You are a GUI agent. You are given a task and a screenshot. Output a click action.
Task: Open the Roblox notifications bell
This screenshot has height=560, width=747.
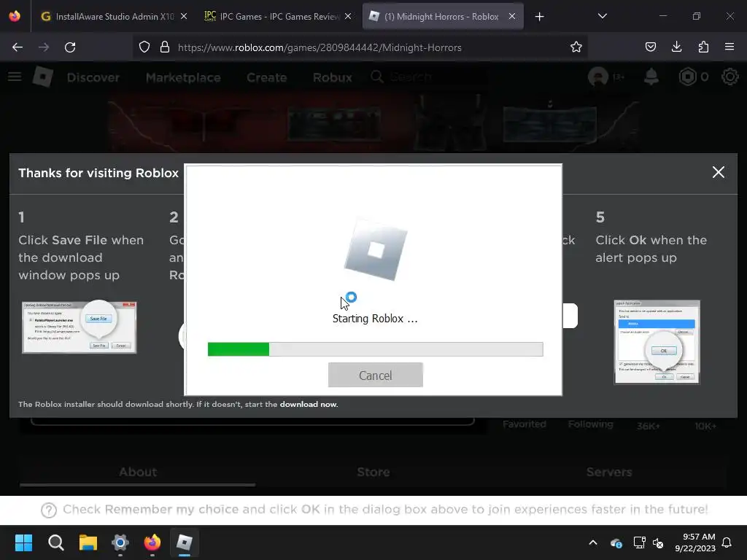tap(651, 77)
